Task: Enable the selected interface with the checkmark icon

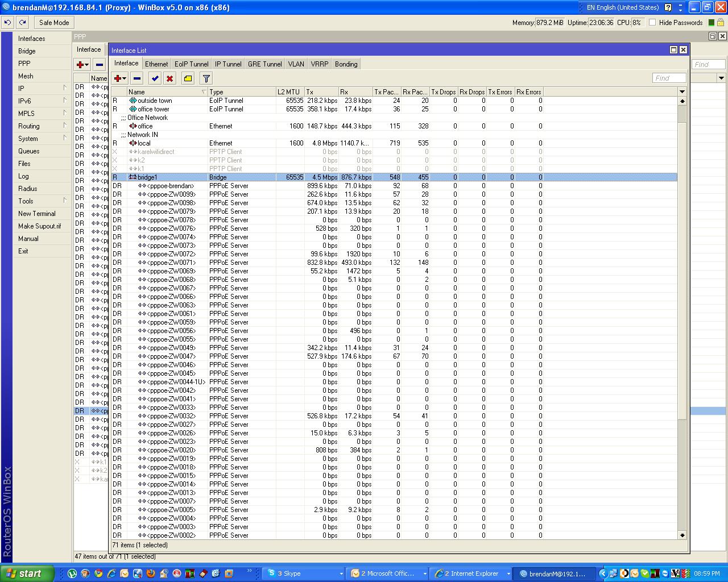Action: 155,78
